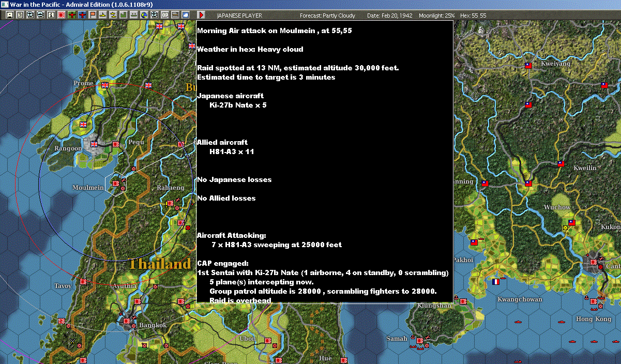Click the '1st Sentai with Ki-27b Nate' line
The height and width of the screenshot is (364, 621).
(x=323, y=272)
